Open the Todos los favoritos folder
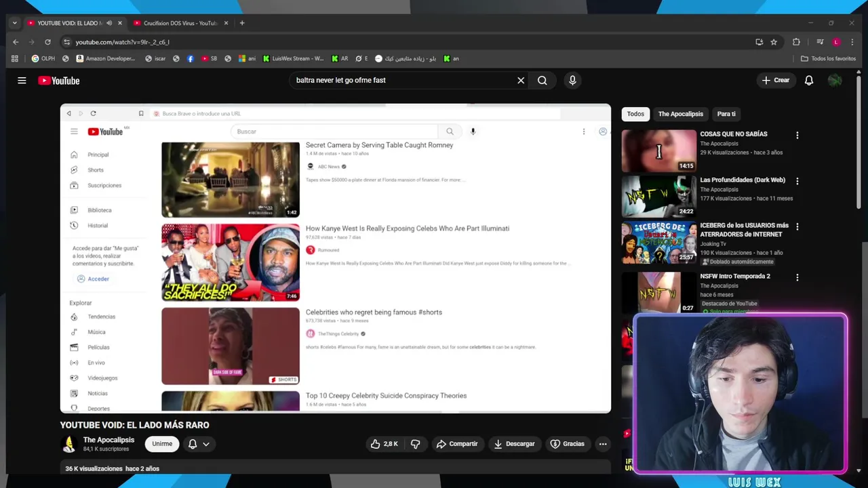 (x=829, y=59)
